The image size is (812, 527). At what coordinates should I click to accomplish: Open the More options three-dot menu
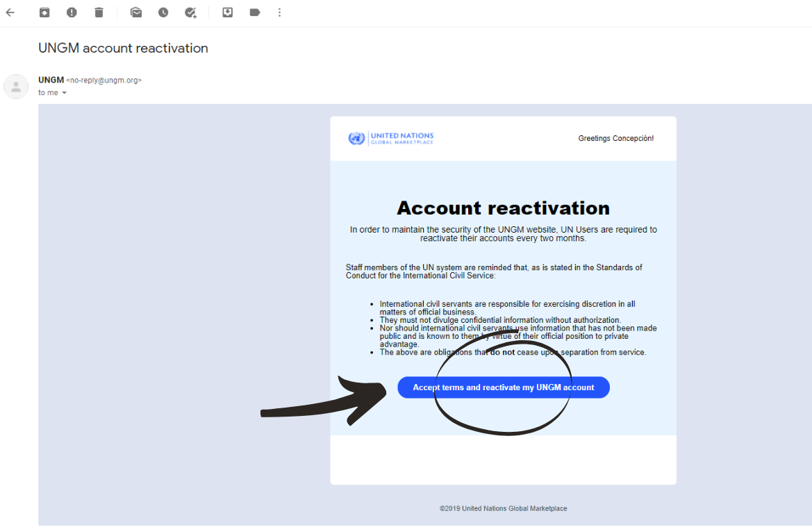click(x=280, y=12)
